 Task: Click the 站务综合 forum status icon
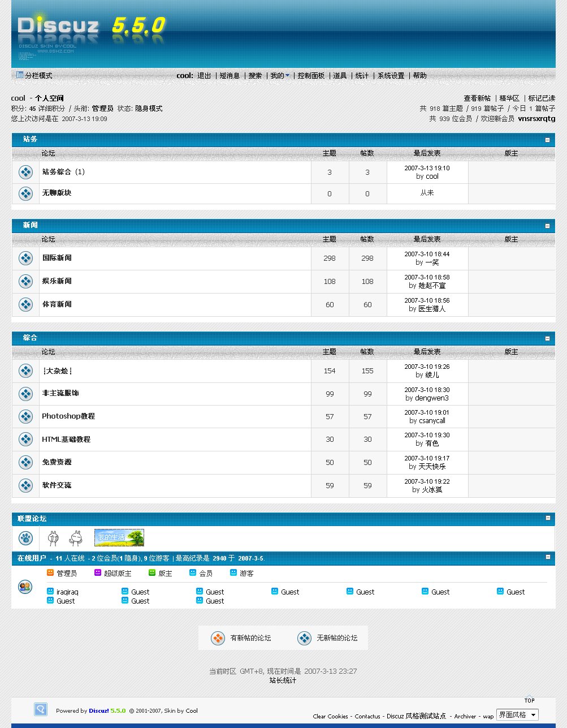[x=25, y=172]
